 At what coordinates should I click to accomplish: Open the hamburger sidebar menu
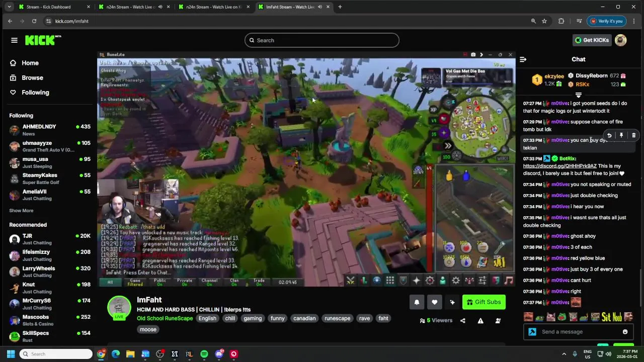[x=14, y=40]
